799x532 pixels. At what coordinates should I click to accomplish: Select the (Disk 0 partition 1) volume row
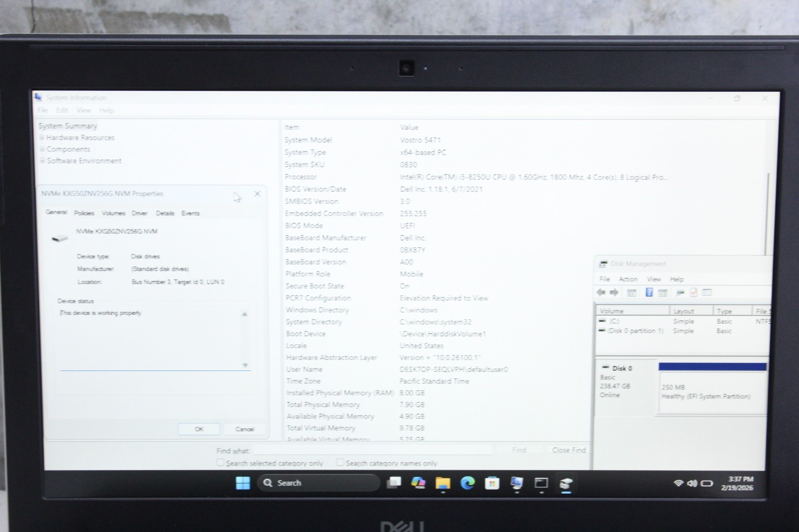click(x=684, y=331)
